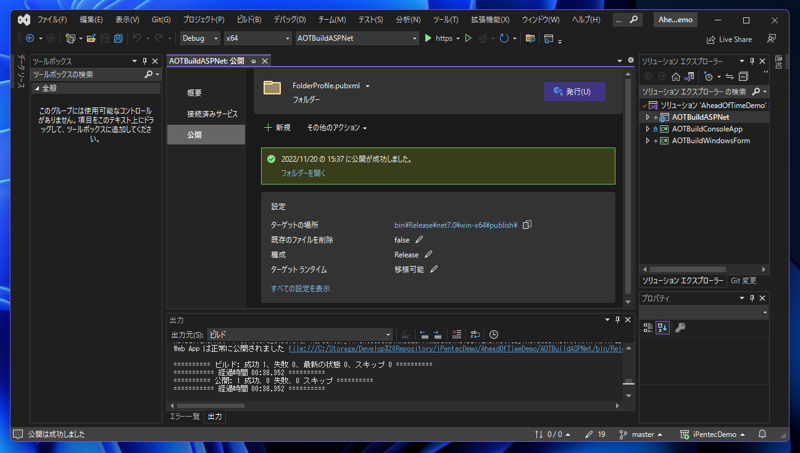Edit the target runtime pencil icon

click(434, 269)
